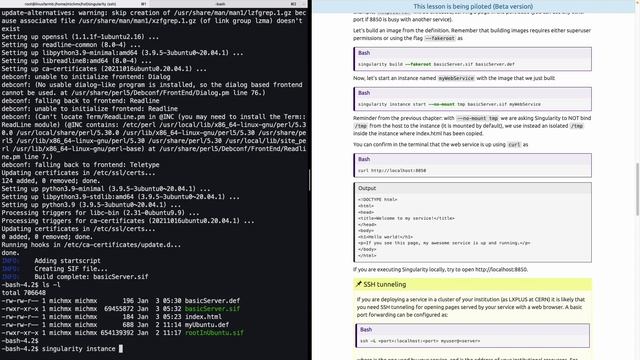The width and height of the screenshot is (640, 360).
Task: Click 'Build complete: basicServer.sif' terminal line
Action: pos(91,277)
